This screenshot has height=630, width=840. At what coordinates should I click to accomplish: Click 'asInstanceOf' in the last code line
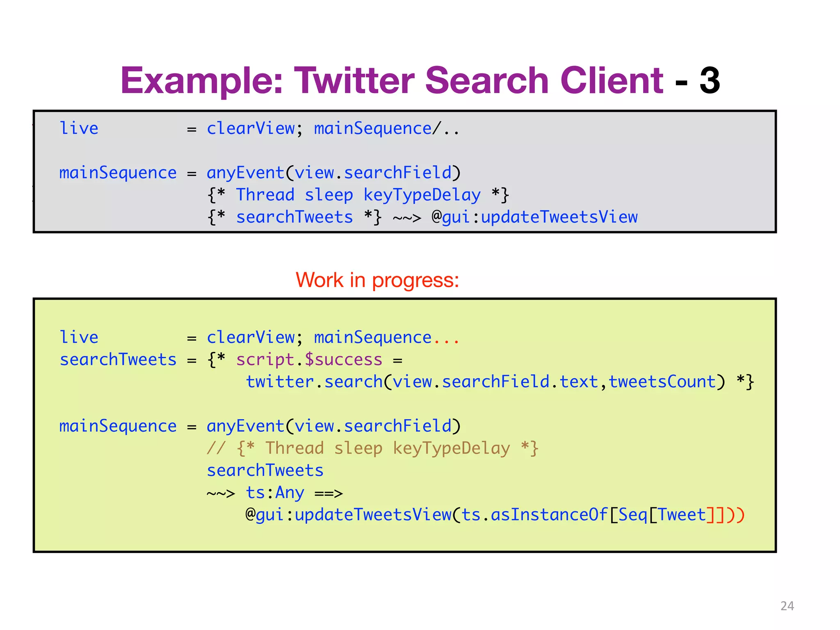click(x=549, y=515)
